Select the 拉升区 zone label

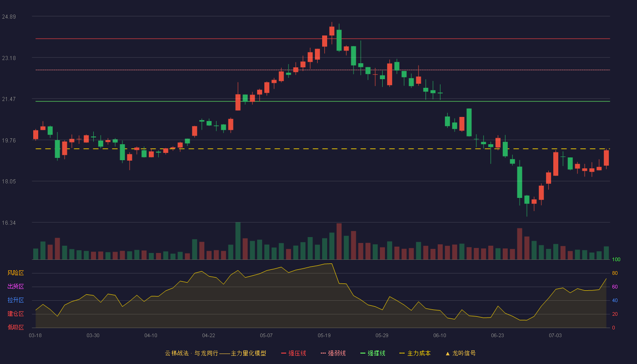[16, 300]
